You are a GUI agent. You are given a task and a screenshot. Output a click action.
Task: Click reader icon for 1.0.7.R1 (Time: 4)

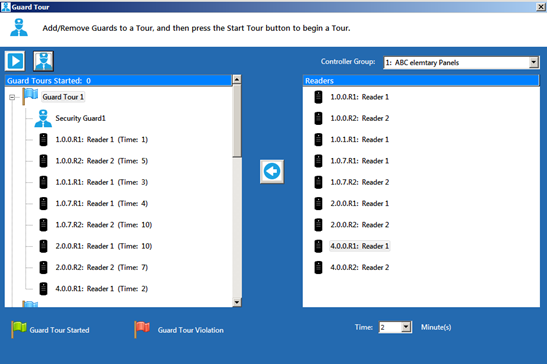coord(43,203)
